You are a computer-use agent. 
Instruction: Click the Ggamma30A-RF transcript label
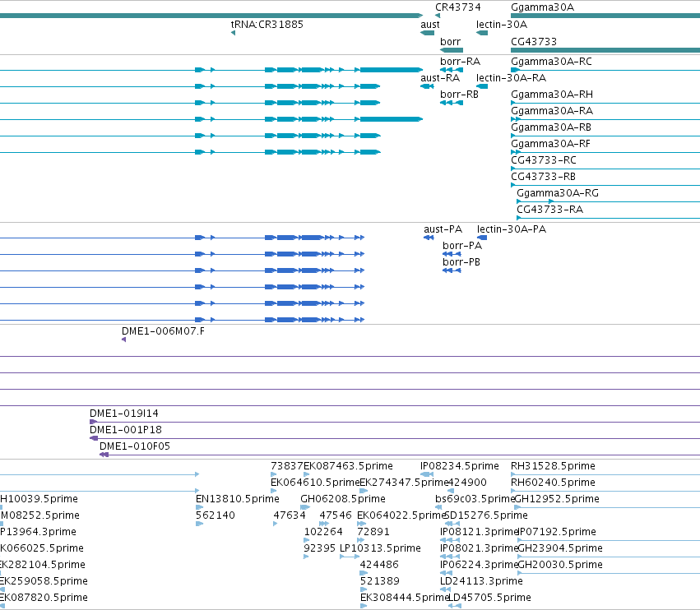click(550, 144)
